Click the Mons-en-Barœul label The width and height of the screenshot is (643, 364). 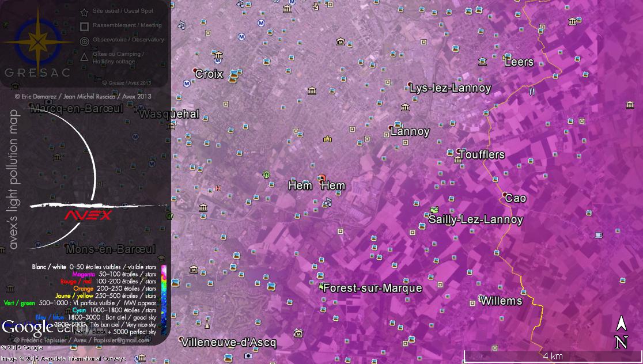click(111, 249)
